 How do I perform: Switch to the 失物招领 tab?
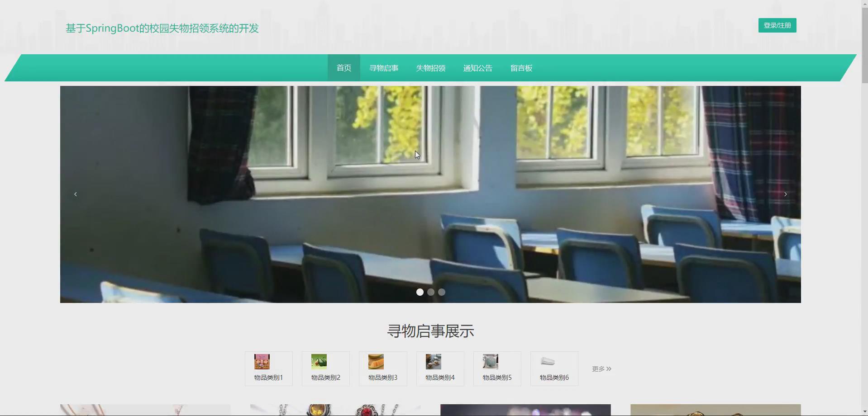click(x=430, y=68)
